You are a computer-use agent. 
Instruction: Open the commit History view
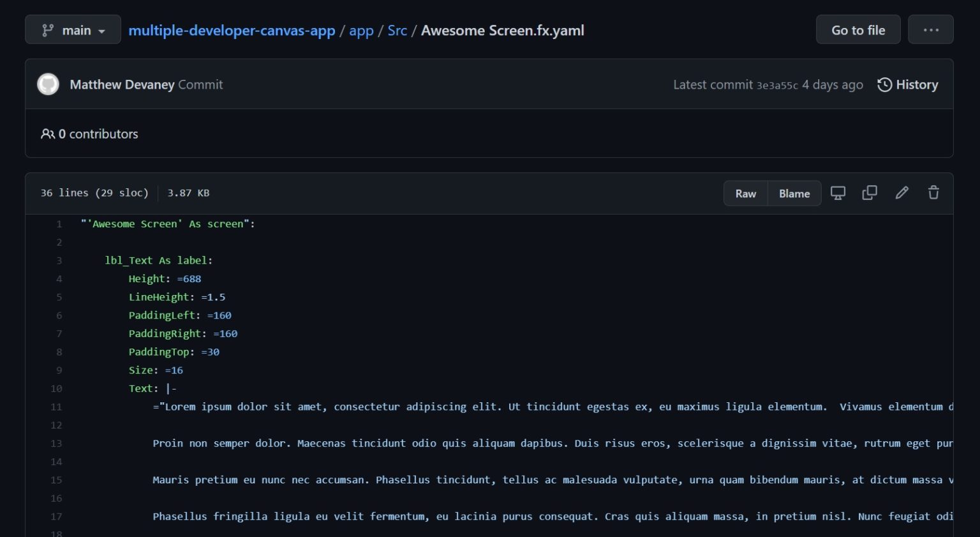[907, 84]
